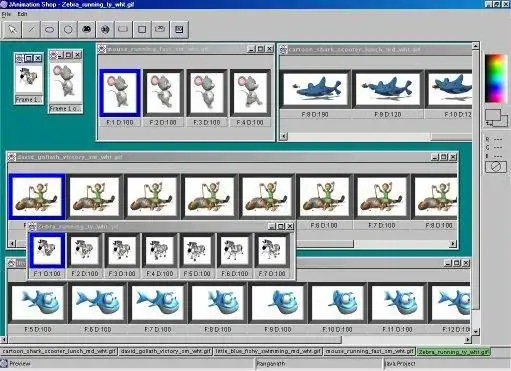
Task: Choose the rounded rectangle outline tool
Action: 123,29
